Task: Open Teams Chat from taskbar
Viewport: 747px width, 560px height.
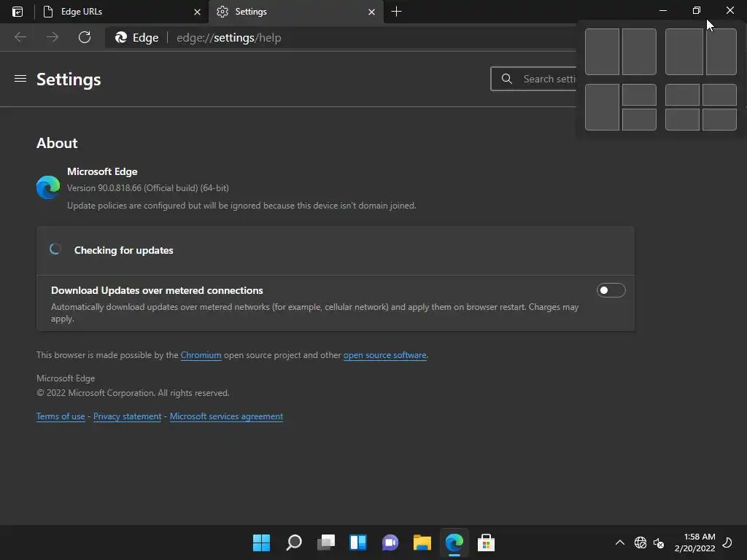Action: tap(390, 542)
